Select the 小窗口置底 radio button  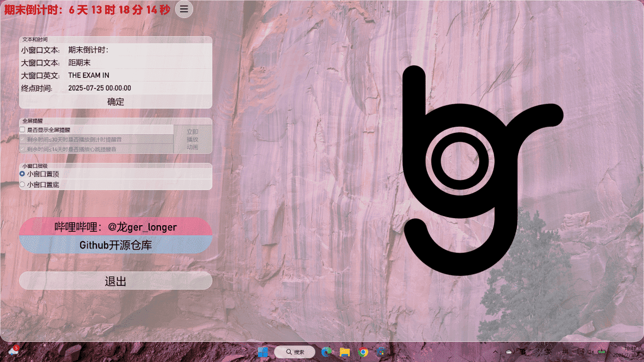[22, 185]
